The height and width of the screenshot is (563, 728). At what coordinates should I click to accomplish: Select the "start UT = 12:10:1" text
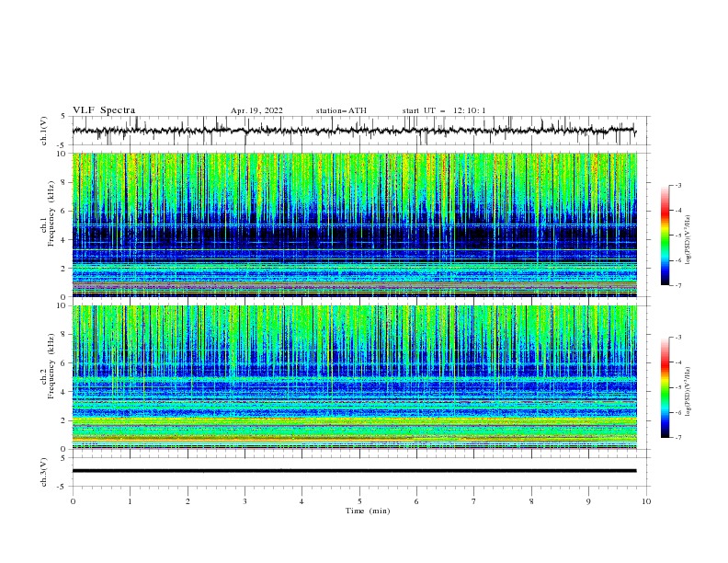(x=443, y=110)
